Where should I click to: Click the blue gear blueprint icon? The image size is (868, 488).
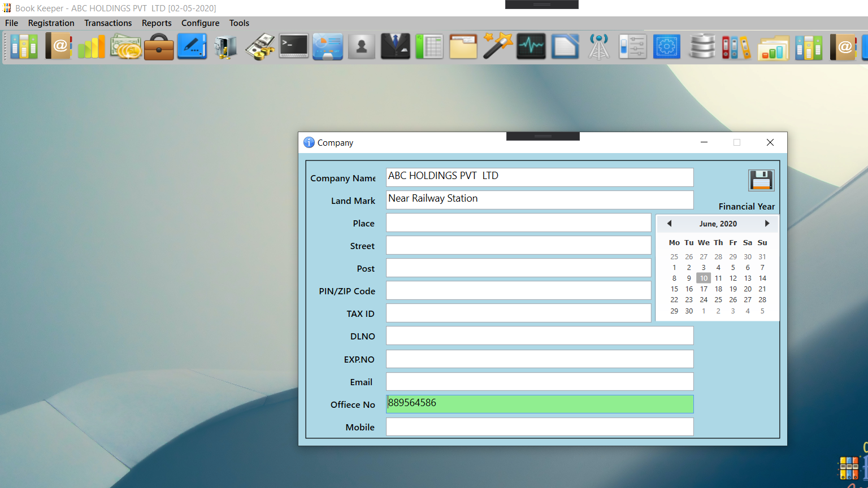667,47
